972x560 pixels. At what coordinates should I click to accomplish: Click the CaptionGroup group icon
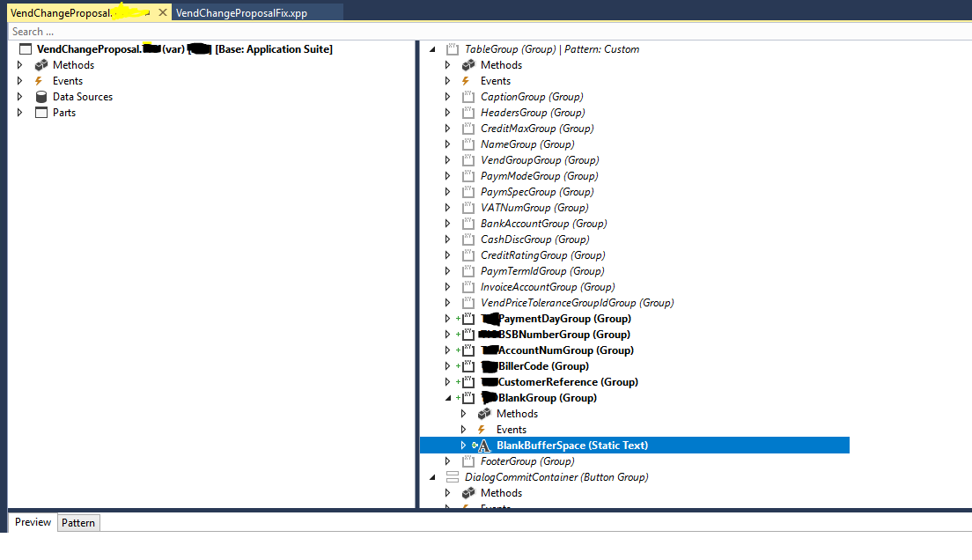tap(468, 97)
